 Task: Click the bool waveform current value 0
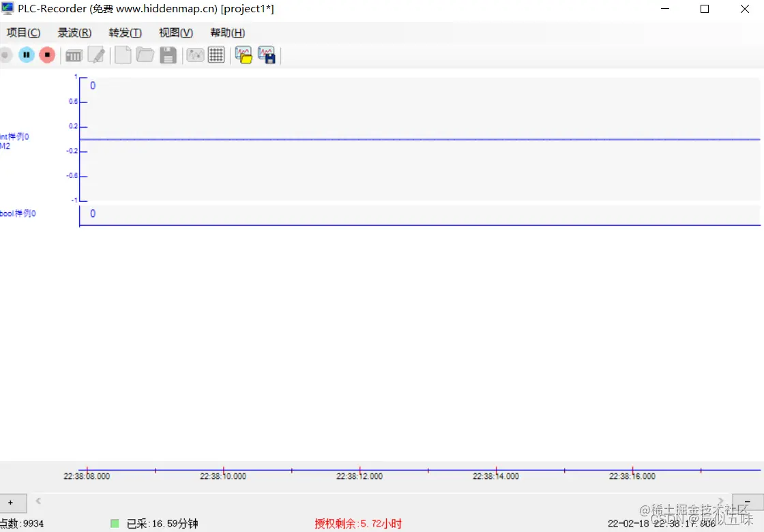93,214
